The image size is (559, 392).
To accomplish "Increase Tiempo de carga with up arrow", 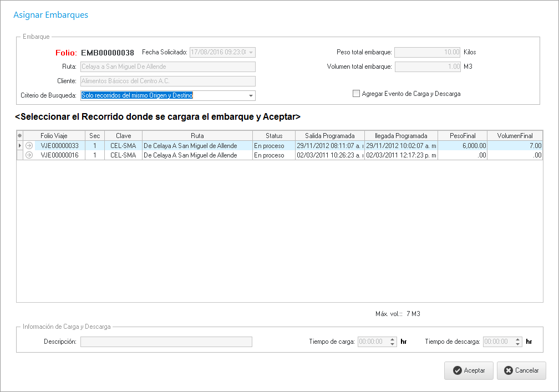I will click(393, 339).
